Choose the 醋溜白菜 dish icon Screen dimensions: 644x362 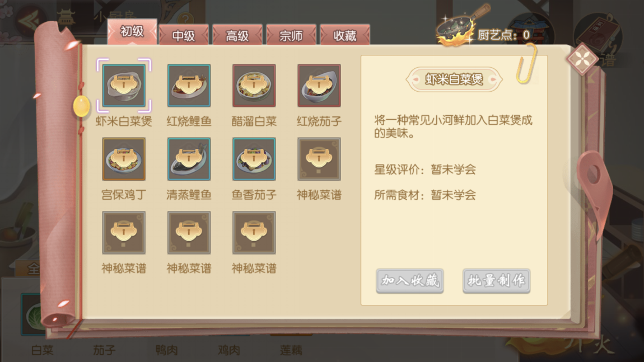coord(254,86)
